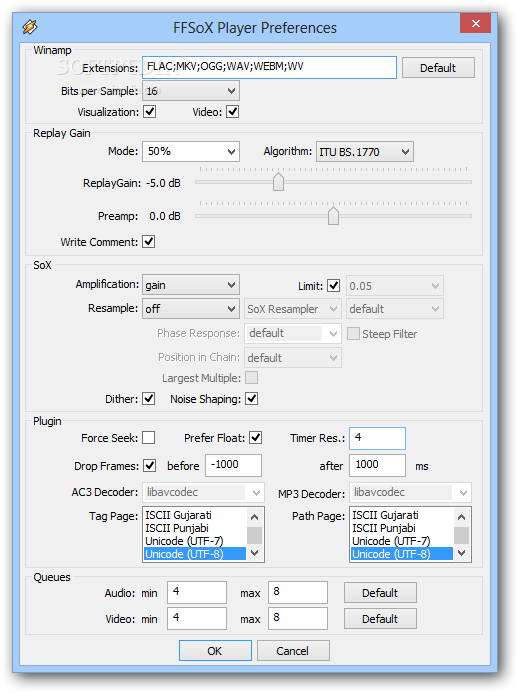Open the Replay Gain Mode dropdown
Screen dimensions: 518x693
coord(191,152)
